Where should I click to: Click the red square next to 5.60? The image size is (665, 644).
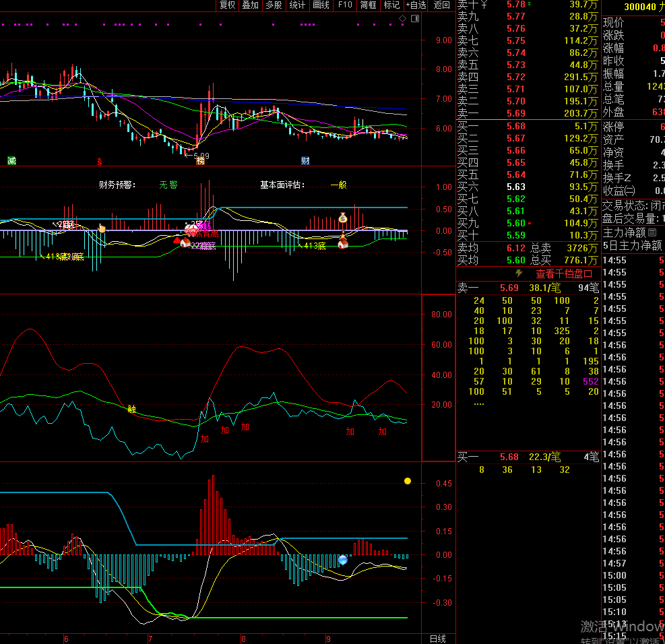pyautogui.click(x=530, y=223)
